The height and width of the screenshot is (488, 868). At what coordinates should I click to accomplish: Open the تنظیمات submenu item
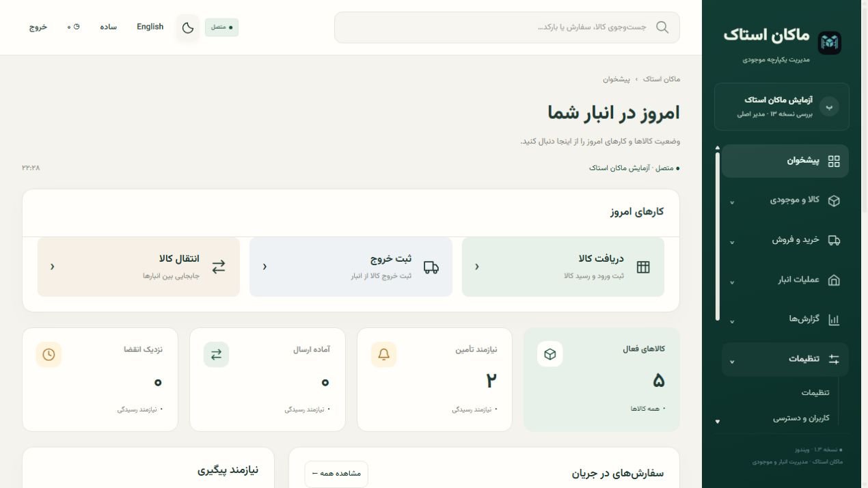pos(815,392)
